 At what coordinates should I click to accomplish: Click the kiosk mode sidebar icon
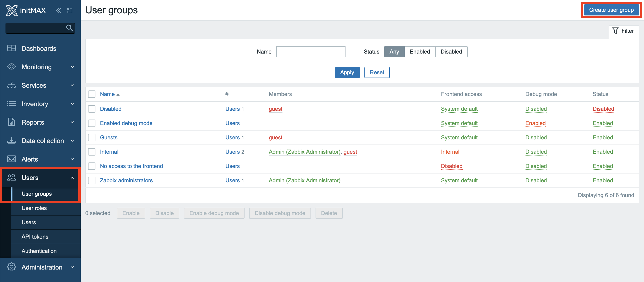pyautogui.click(x=70, y=11)
